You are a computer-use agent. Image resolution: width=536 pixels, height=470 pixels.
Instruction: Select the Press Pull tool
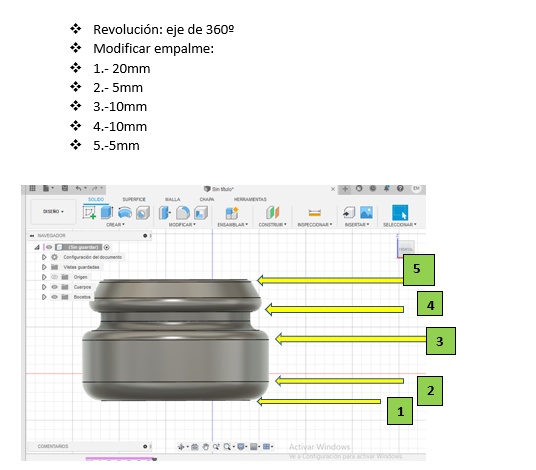(165, 213)
